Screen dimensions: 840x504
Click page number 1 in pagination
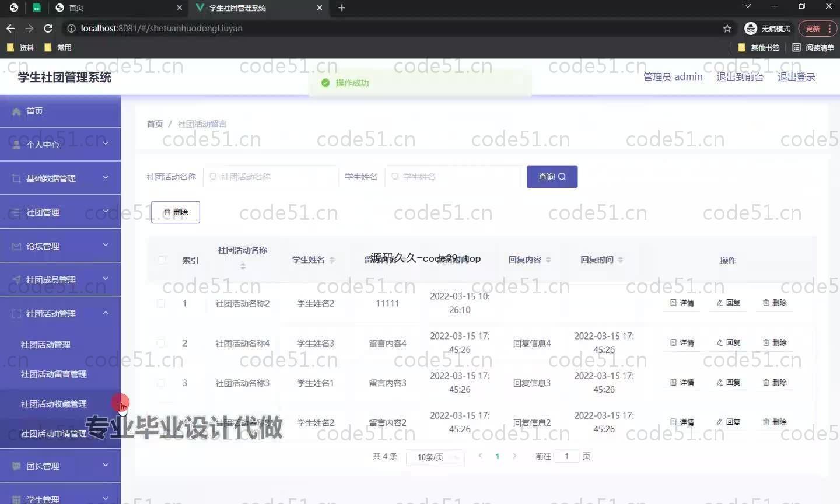tap(497, 456)
